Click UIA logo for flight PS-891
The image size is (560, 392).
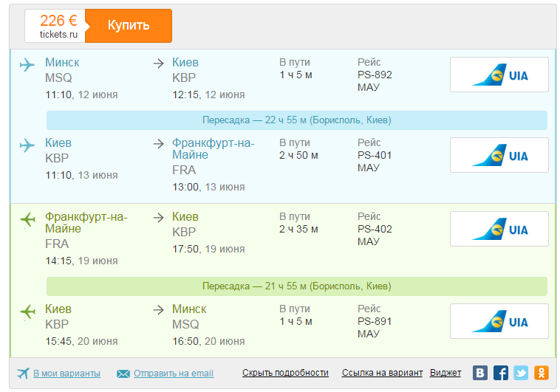click(499, 321)
